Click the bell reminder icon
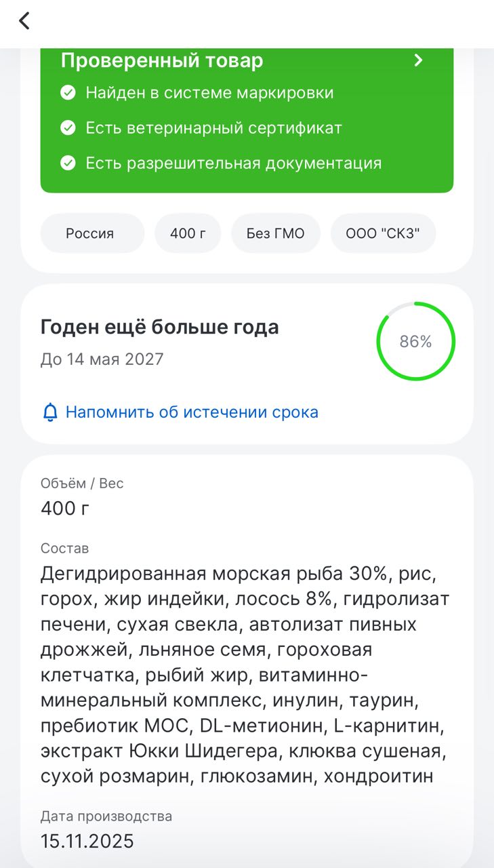494x868 pixels. click(x=50, y=412)
